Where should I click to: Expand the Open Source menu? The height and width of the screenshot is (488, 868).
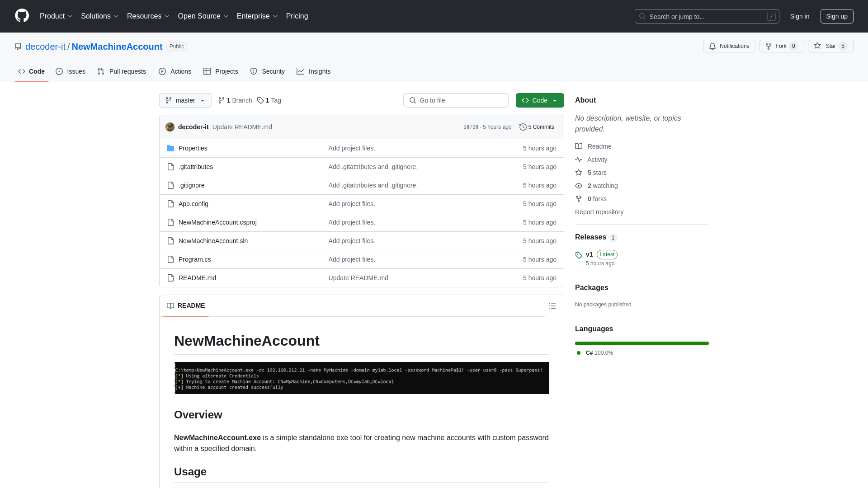point(203,16)
